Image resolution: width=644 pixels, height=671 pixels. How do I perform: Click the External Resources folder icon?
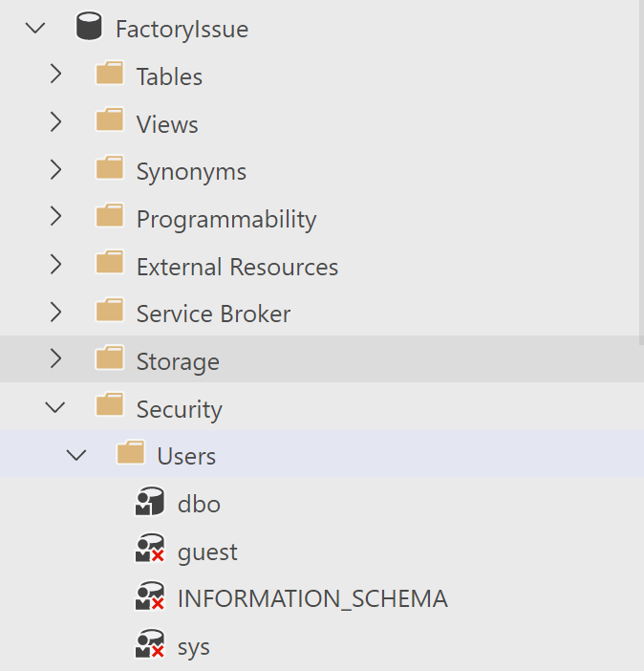[x=110, y=262]
